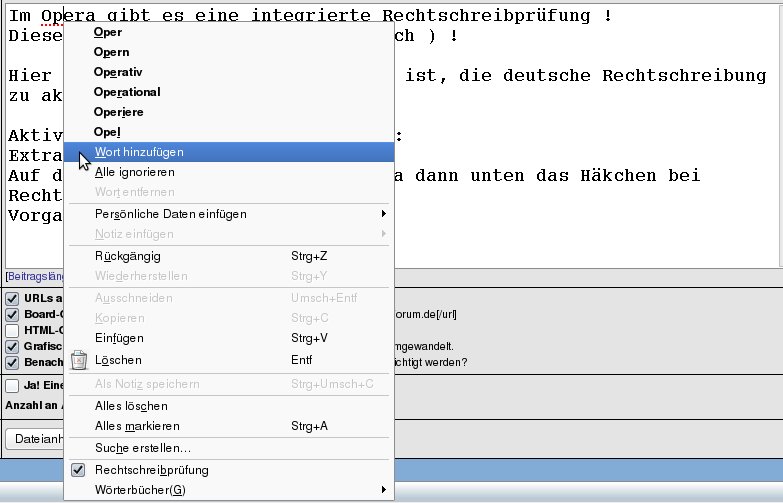Select "Alles löschen"
Image resolution: width=783 pixels, height=503 pixels.
(x=229, y=406)
